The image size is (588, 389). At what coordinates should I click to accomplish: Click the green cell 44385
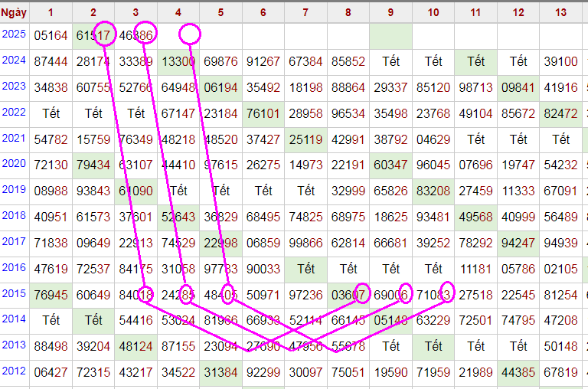[x=518, y=372]
